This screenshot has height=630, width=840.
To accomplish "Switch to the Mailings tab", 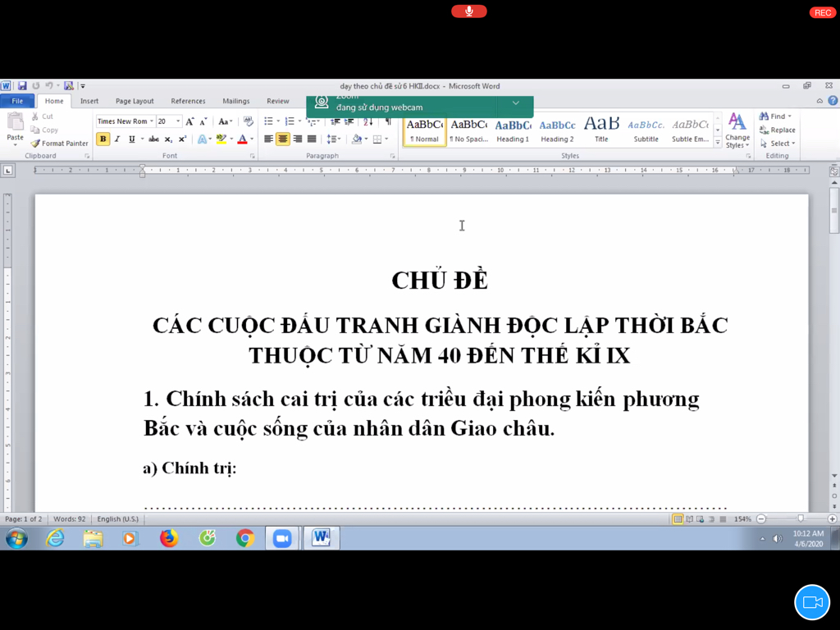I will [x=236, y=101].
